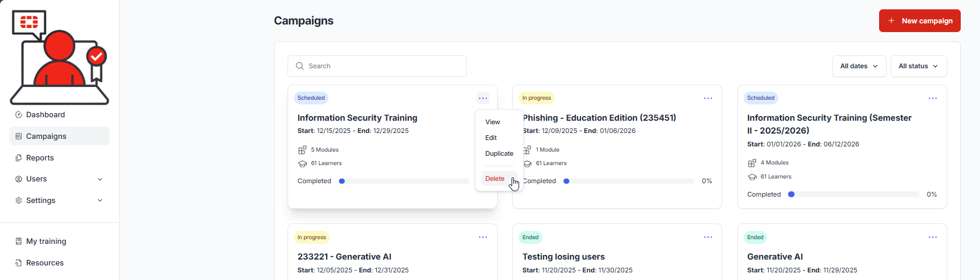Image resolution: width=980 pixels, height=280 pixels.
Task: Click In progress badge on Phishing card
Action: coord(536,98)
